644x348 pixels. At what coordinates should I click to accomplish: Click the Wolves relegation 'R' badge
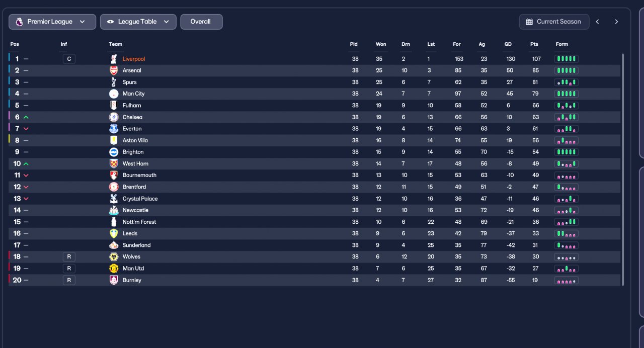coord(69,256)
